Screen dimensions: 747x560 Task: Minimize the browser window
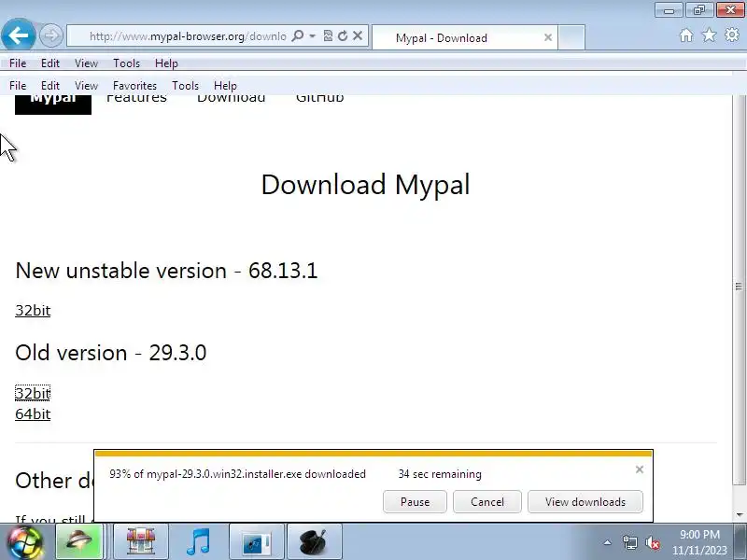pyautogui.click(x=669, y=9)
